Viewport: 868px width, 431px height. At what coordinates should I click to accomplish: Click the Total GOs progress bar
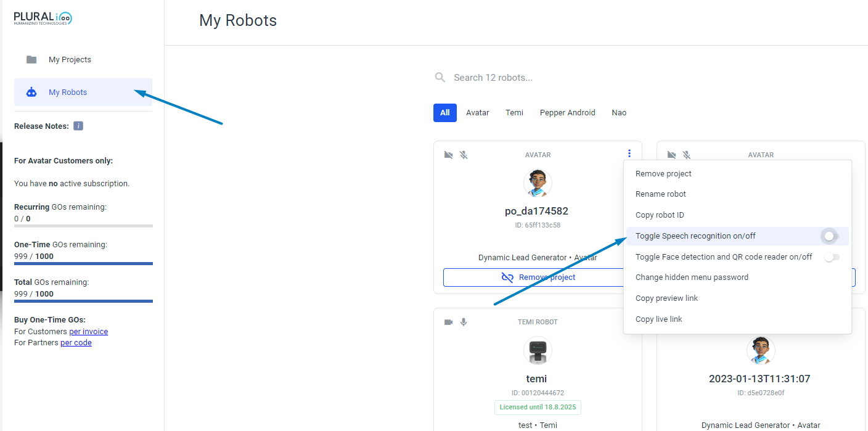pos(83,302)
